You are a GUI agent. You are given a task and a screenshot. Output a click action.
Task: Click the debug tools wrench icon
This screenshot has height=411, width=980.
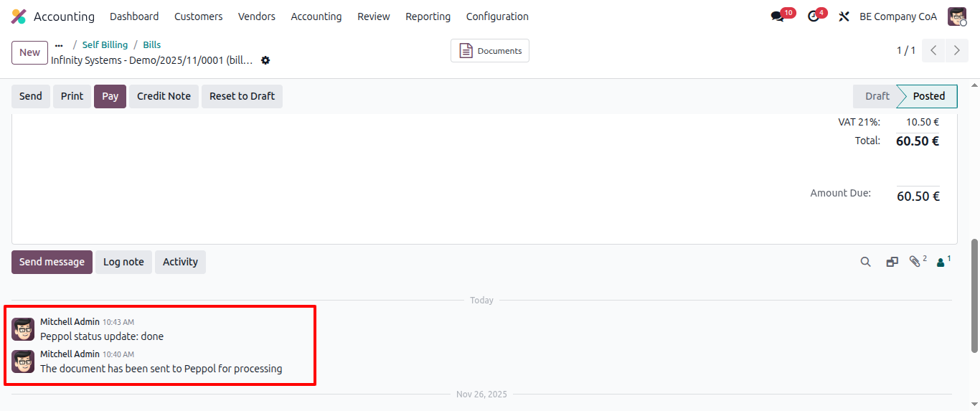(x=844, y=16)
